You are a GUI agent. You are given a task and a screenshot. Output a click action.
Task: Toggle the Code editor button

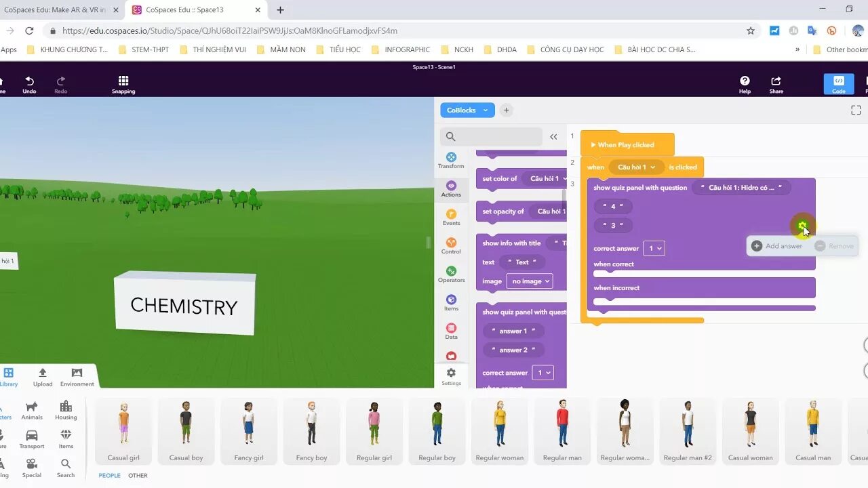839,84
